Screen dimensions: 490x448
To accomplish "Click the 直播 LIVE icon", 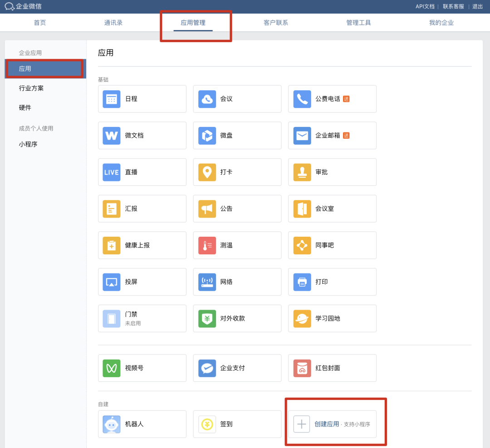I will pyautogui.click(x=112, y=172).
